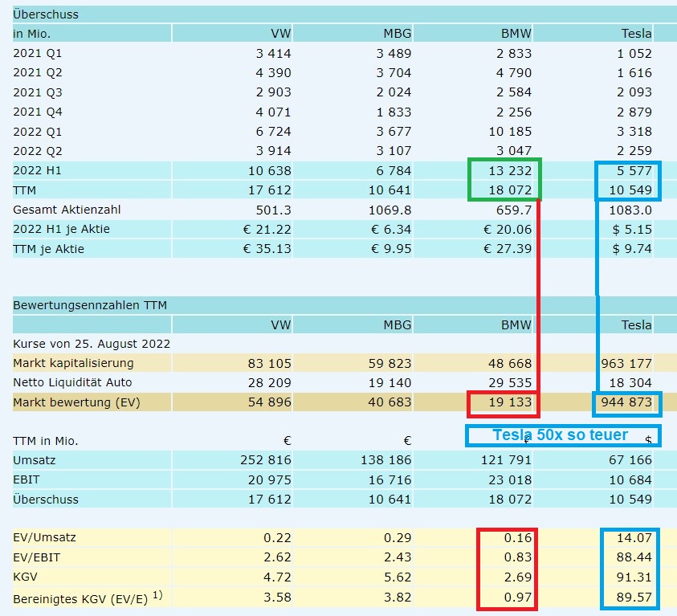Click the 2021 Q1 row label
The width and height of the screenshot is (677, 616).
coord(38,53)
